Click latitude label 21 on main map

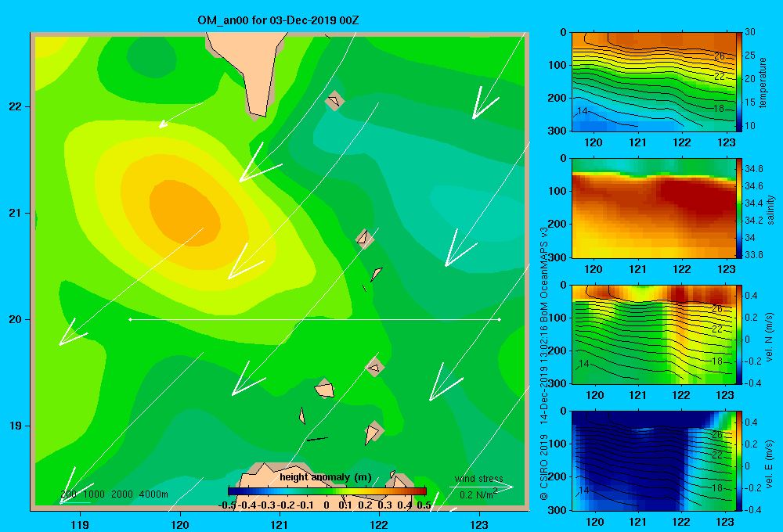[16, 213]
